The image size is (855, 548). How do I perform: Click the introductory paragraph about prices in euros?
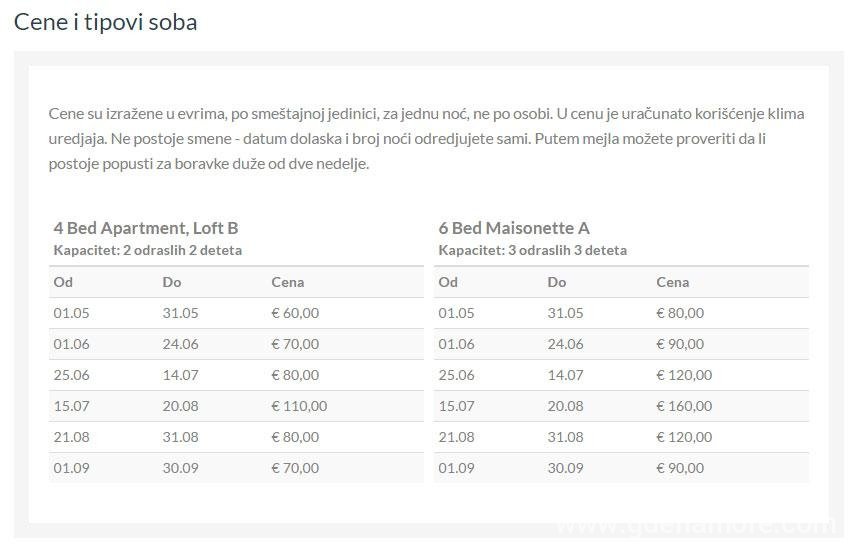pyautogui.click(x=426, y=138)
